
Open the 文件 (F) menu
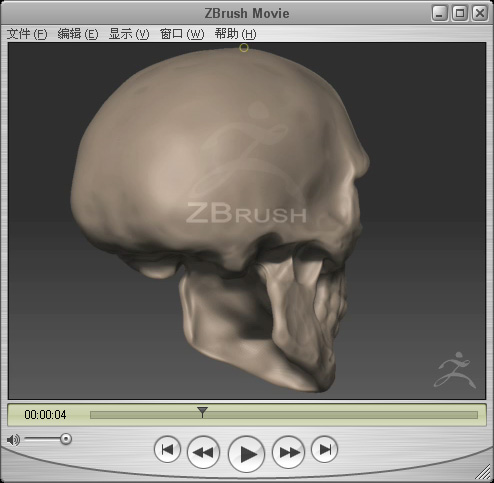[x=27, y=34]
